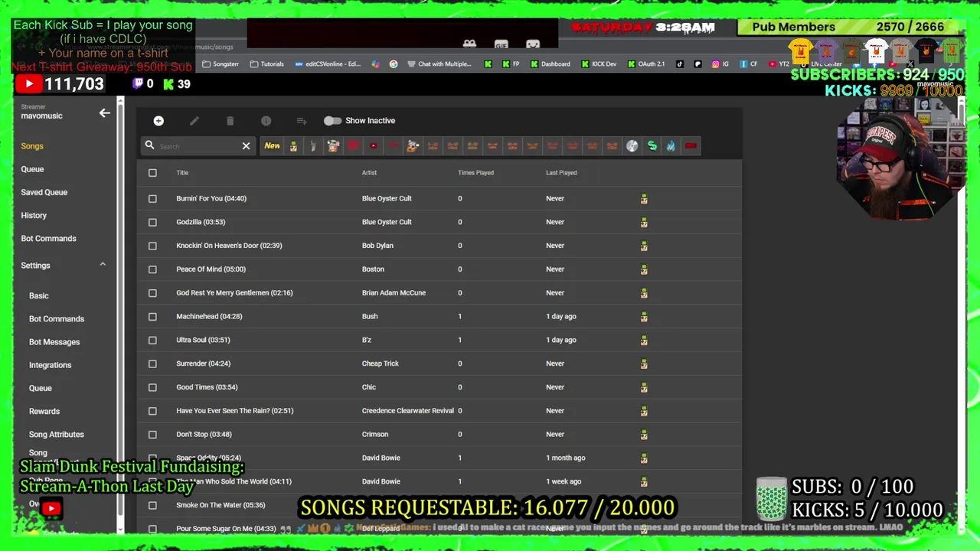The height and width of the screenshot is (551, 980).
Task: Click the search magnifier icon
Action: pyautogui.click(x=149, y=145)
